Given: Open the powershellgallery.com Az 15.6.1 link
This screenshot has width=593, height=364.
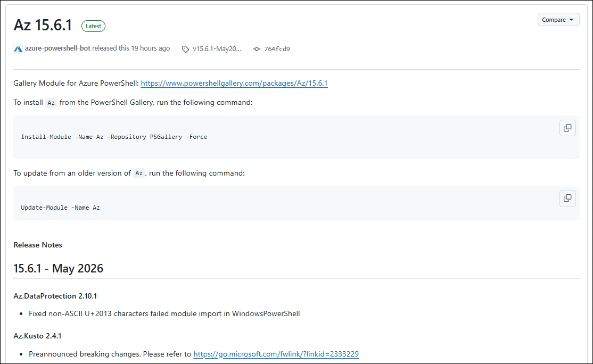Looking at the screenshot, I should click(234, 83).
